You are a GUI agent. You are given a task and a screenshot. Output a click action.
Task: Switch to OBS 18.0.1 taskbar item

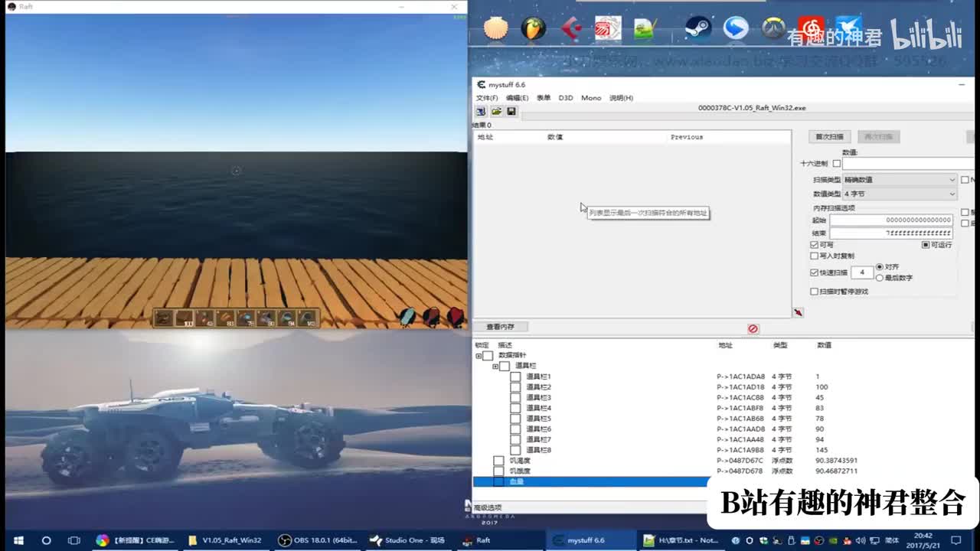(318, 540)
